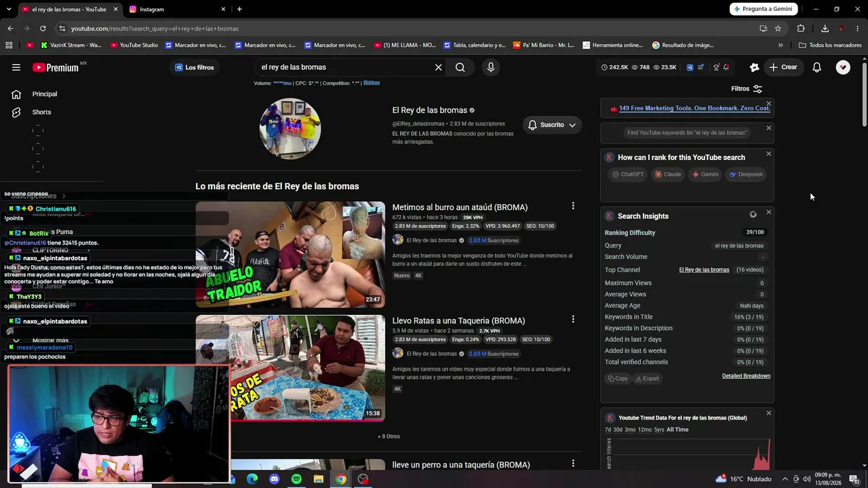
Task: Open Los filtros button in header
Action: click(195, 67)
